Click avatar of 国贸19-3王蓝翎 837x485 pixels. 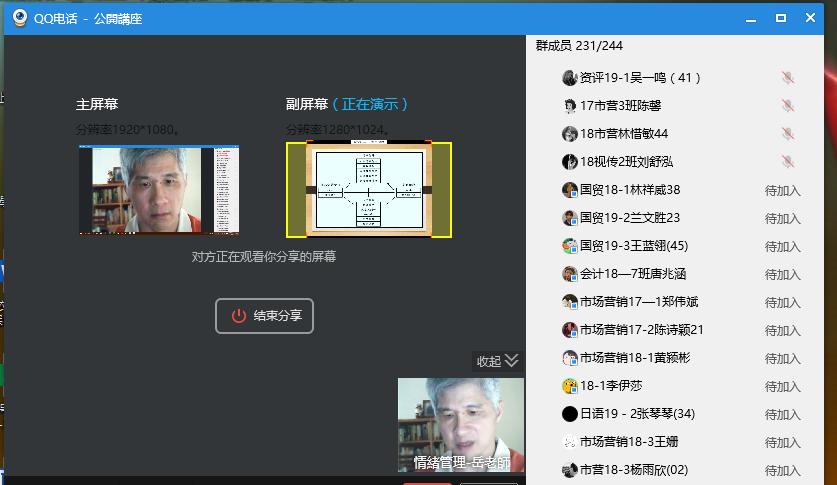[x=569, y=246]
